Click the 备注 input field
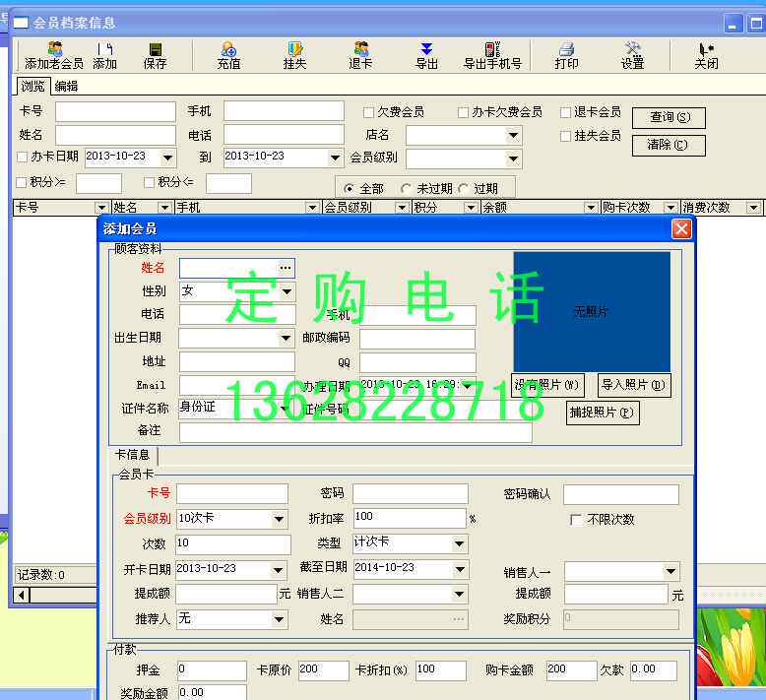This screenshot has width=766, height=700. click(355, 432)
